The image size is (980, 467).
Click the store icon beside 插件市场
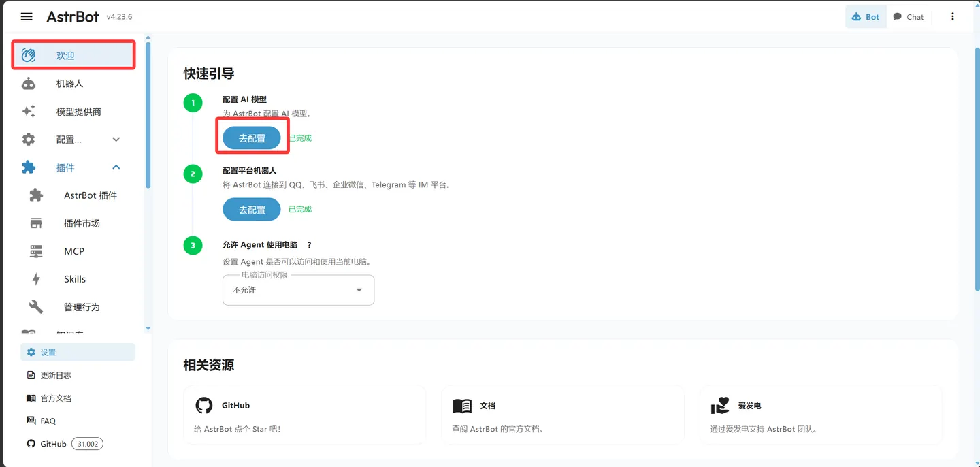coord(36,223)
